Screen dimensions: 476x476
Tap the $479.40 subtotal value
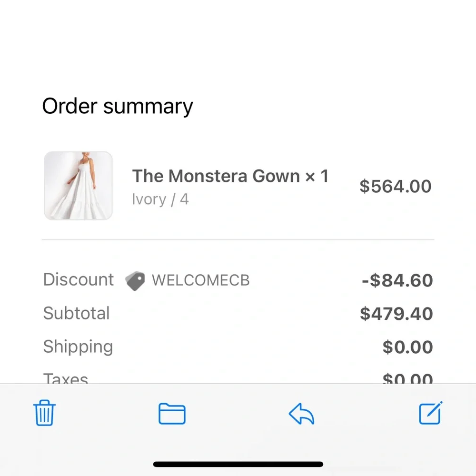[x=396, y=314]
